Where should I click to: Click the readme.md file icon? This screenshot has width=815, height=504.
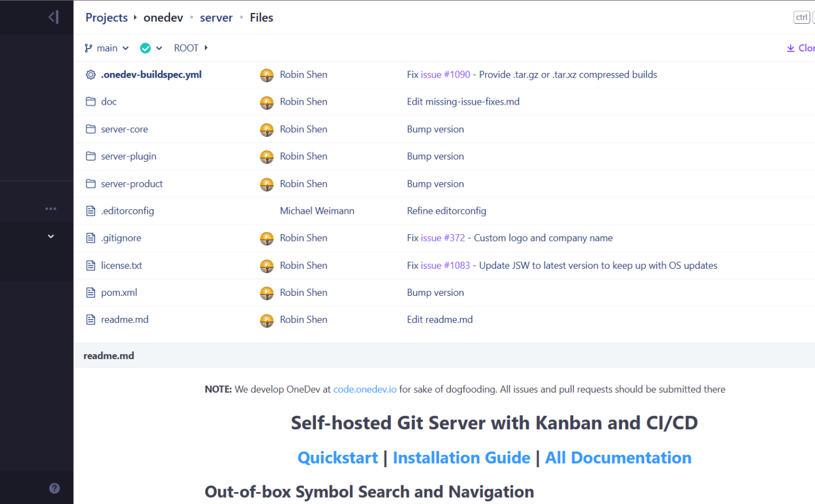(91, 320)
